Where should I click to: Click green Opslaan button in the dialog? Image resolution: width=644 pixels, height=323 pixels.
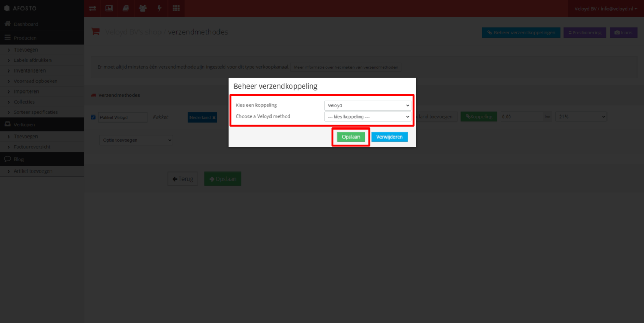point(351,137)
